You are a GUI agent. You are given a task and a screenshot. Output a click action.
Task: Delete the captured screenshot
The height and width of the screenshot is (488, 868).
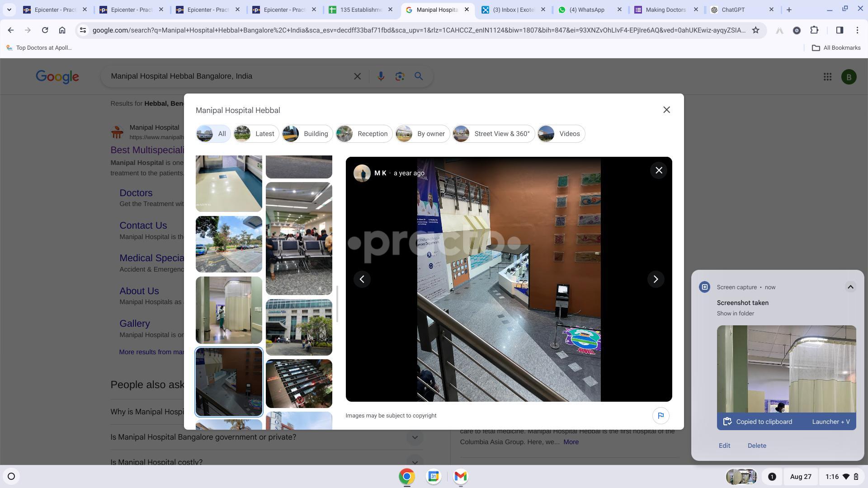point(756,446)
